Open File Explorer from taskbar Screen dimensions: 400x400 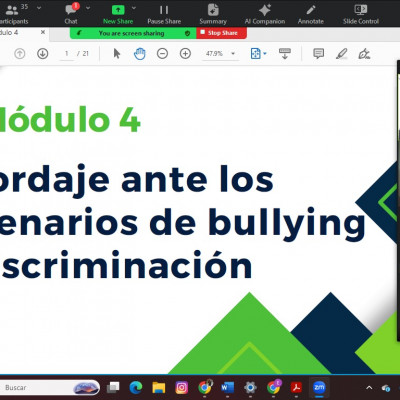click(x=159, y=387)
